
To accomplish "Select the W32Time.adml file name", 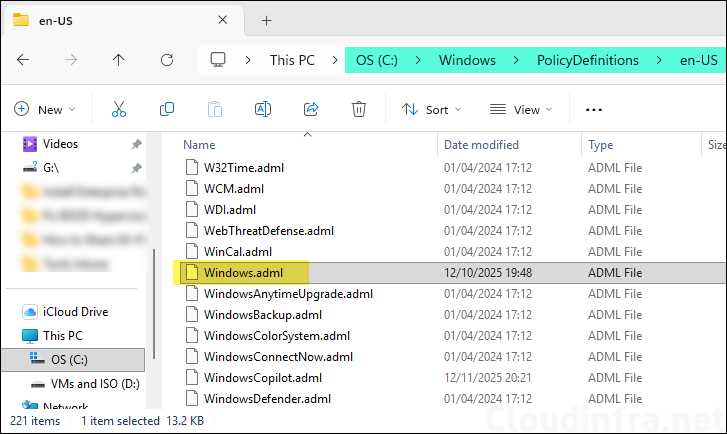I will point(244,167).
